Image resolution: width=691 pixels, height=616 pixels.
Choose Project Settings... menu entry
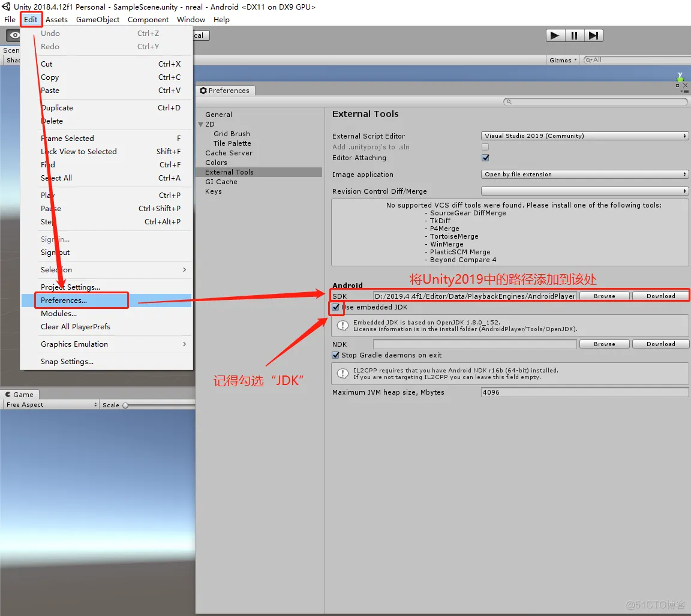coord(106,287)
